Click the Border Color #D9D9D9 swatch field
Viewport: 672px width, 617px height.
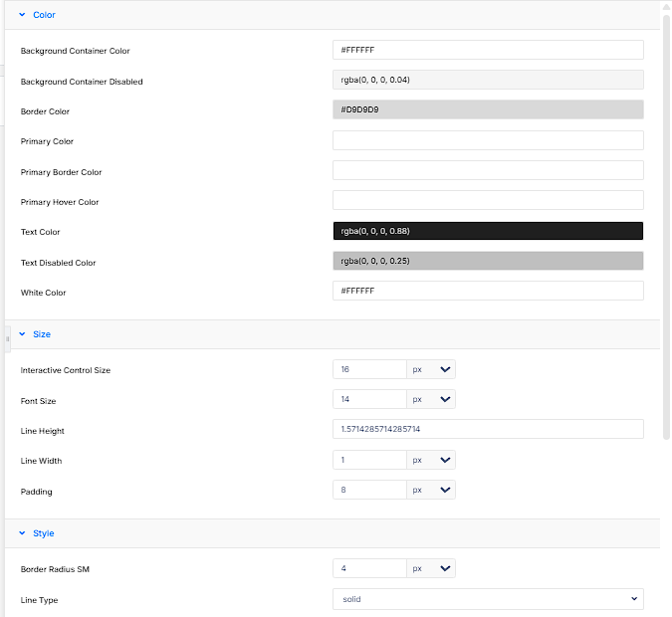(x=488, y=109)
